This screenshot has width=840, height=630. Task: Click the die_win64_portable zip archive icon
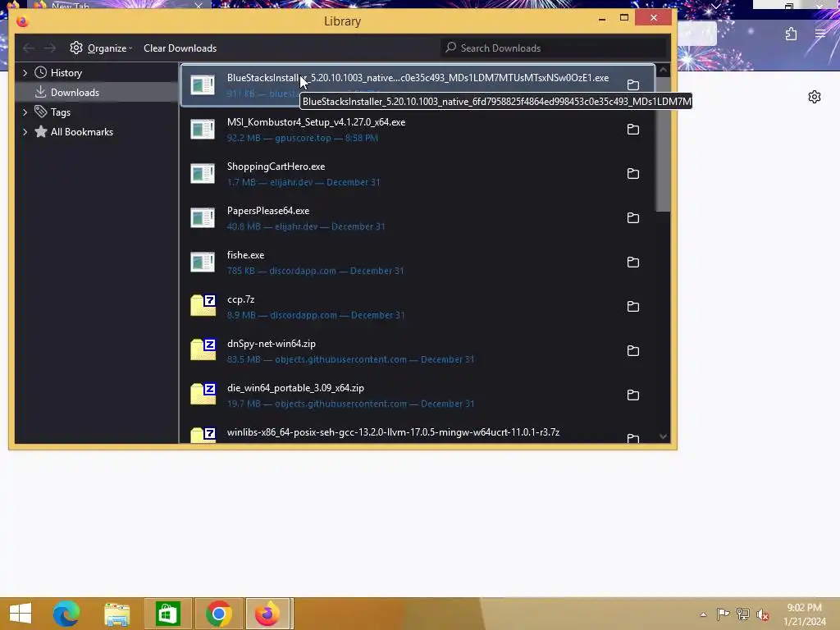pyautogui.click(x=203, y=394)
